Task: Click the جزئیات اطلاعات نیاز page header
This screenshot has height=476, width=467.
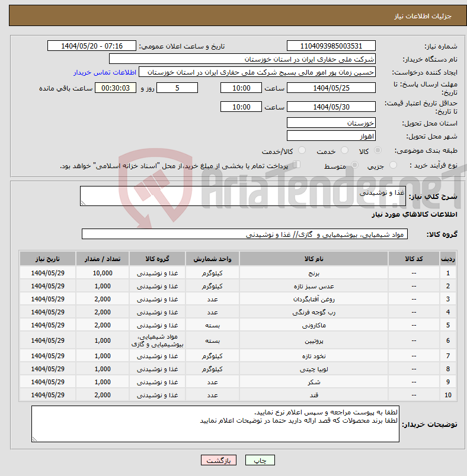Action: [x=423, y=16]
